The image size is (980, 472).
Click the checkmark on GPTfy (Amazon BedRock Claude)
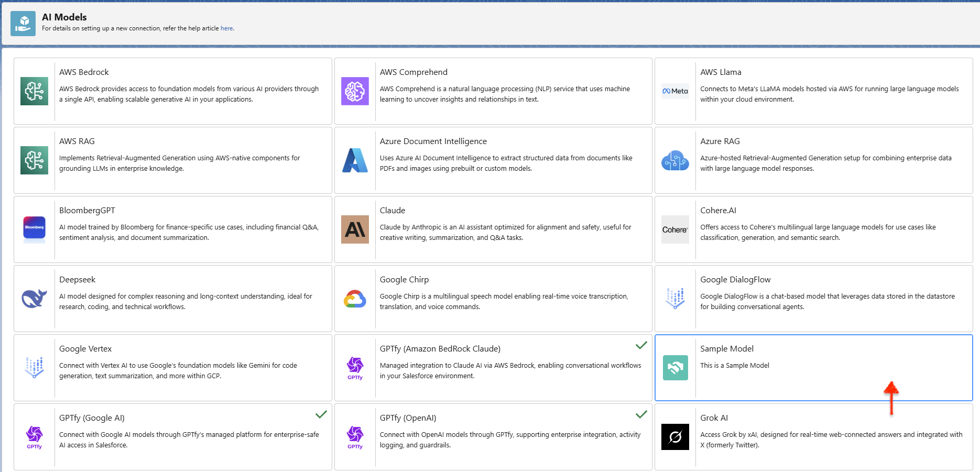pos(641,345)
